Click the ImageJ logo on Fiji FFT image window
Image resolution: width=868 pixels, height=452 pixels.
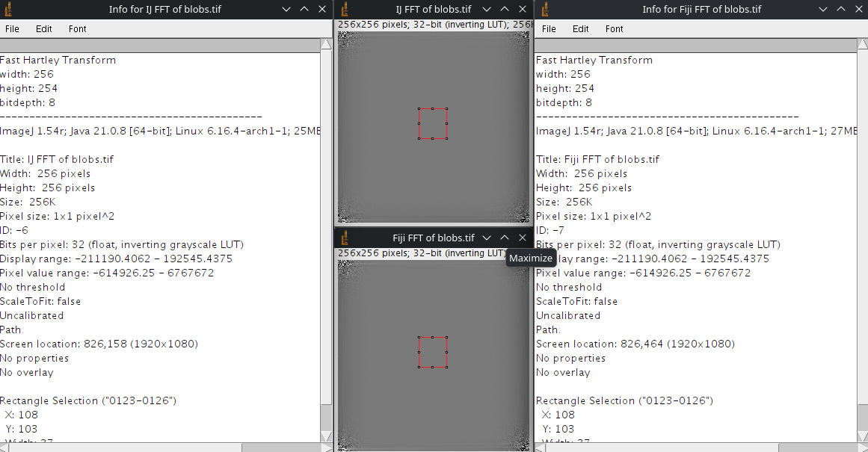pyautogui.click(x=345, y=238)
